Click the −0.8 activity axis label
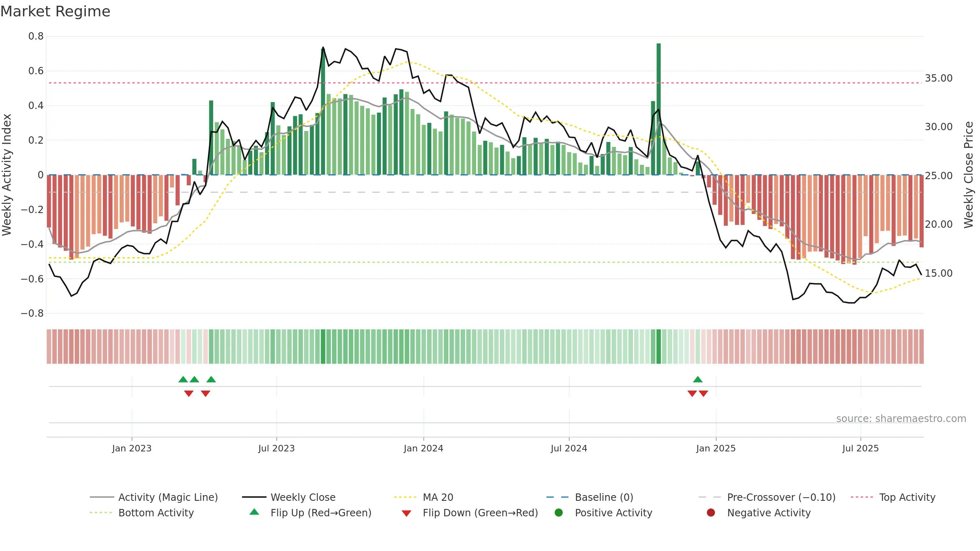 click(x=32, y=313)
